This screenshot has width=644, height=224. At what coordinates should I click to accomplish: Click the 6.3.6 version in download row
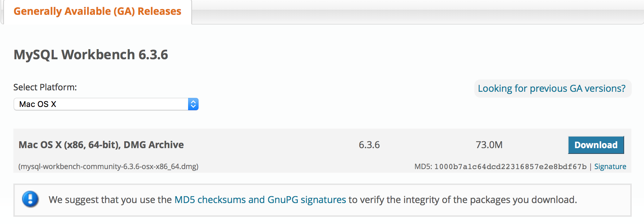point(369,145)
